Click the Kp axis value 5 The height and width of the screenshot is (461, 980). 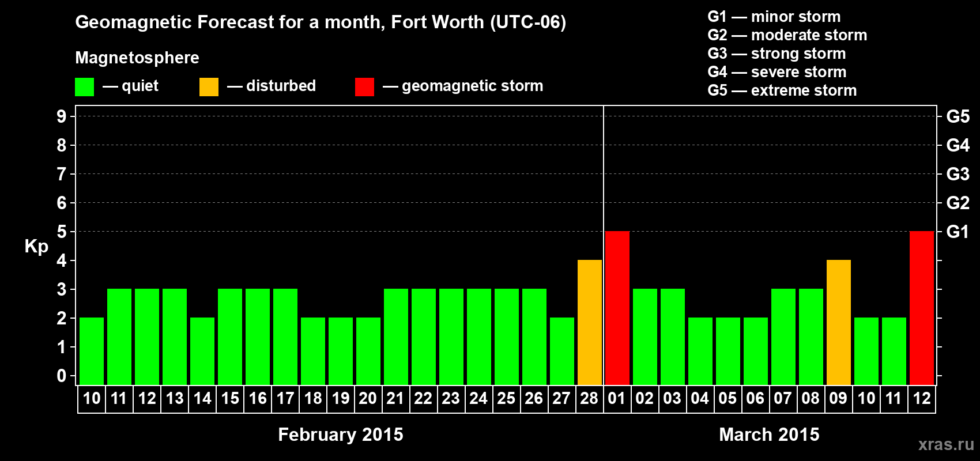(62, 232)
